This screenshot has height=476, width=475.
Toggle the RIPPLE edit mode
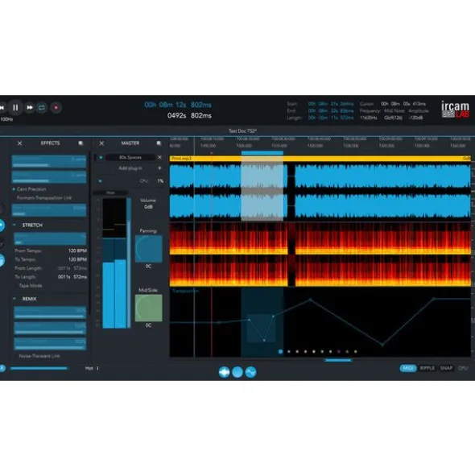pyautogui.click(x=427, y=368)
